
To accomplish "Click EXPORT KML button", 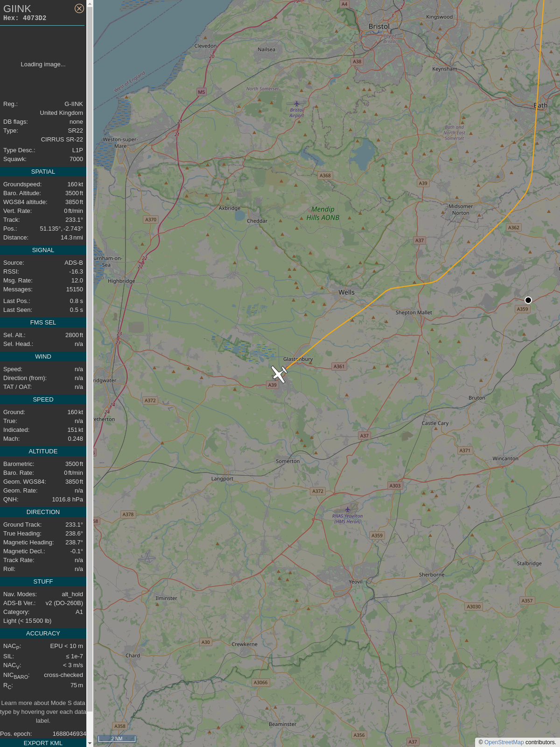I will click(43, 743).
